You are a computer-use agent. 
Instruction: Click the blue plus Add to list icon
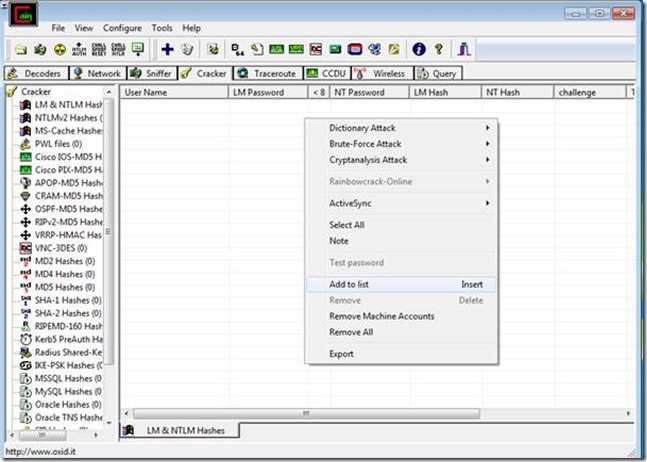tap(167, 50)
